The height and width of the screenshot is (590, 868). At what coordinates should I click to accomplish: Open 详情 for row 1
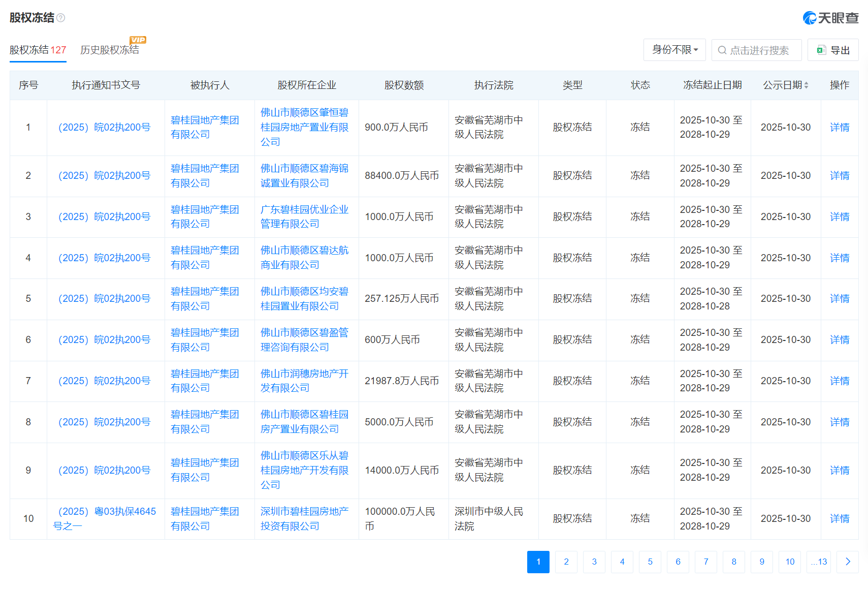839,128
